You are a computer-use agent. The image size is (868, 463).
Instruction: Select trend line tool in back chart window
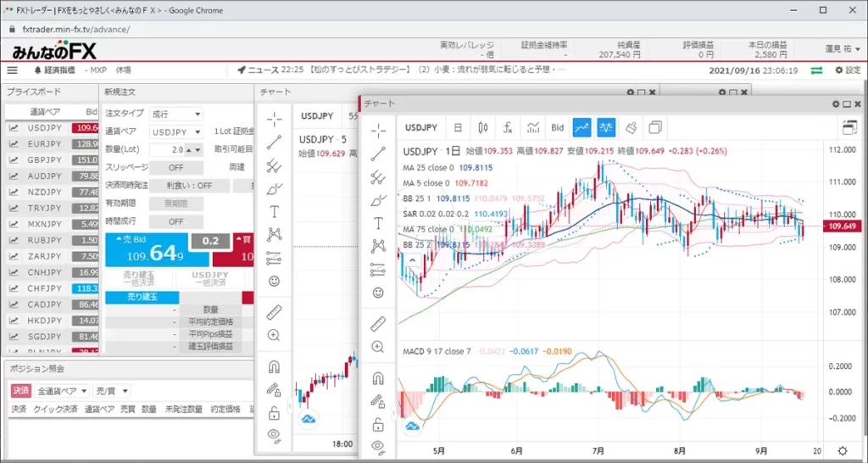click(x=274, y=142)
